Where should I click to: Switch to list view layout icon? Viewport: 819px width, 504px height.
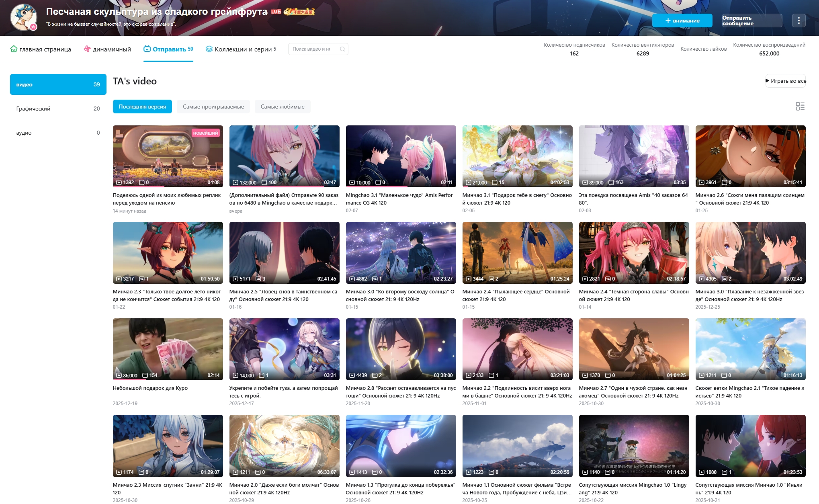click(800, 106)
